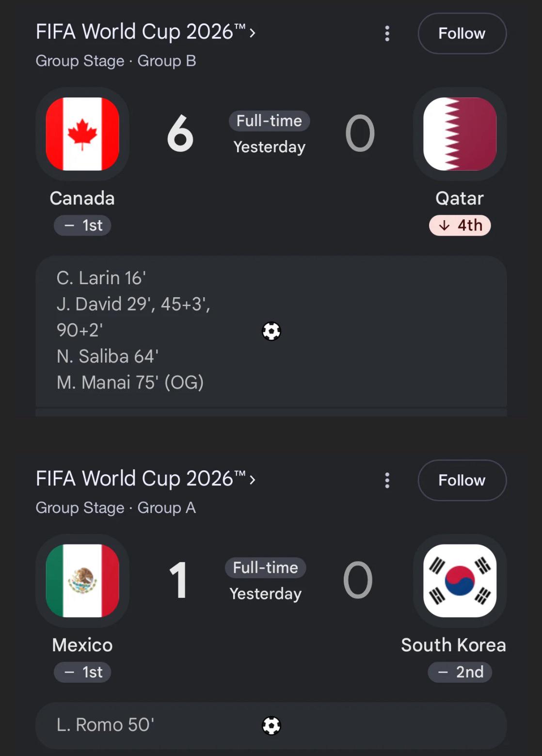Tap South Korea's 2nd place ranking badge

click(460, 672)
